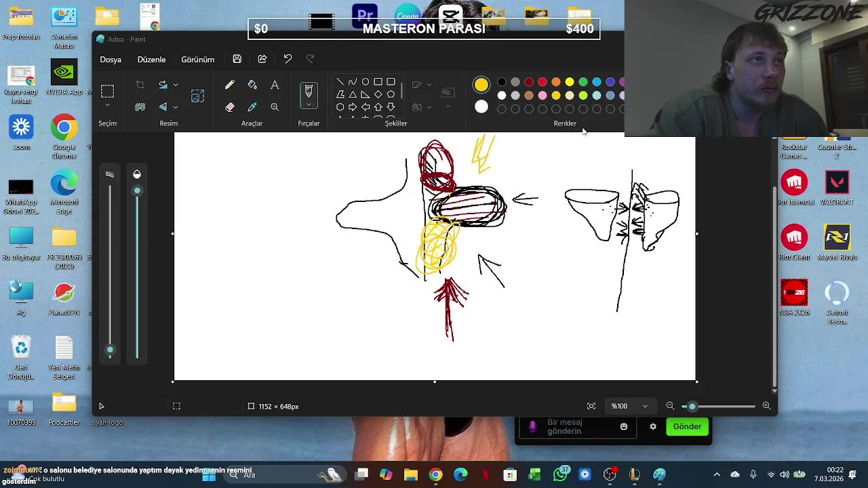Click the Save icon in Paint
This screenshot has height=488, width=868.
pyautogui.click(x=237, y=59)
